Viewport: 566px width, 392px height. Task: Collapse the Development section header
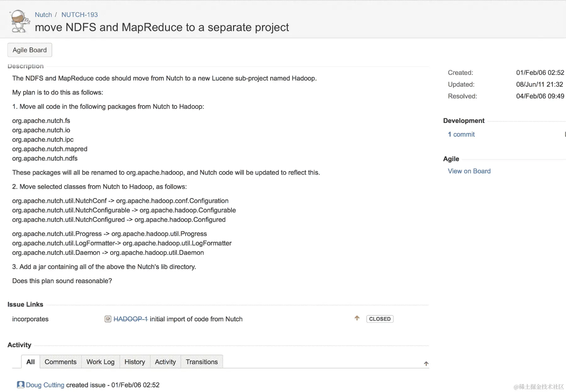463,121
